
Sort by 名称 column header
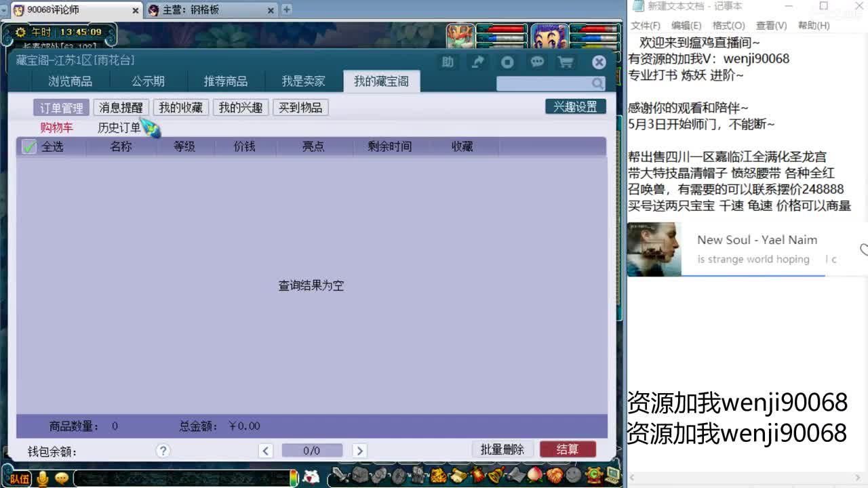click(x=121, y=146)
